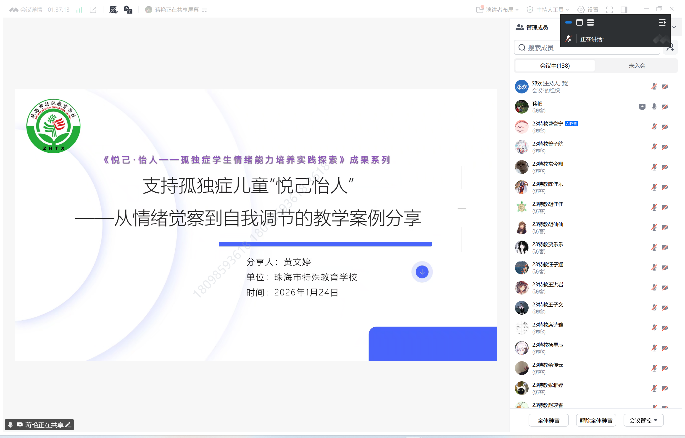Screen dimensions: 685x438
Task: Click the meeting timer in the top bar
Action: pyautogui.click(x=59, y=10)
